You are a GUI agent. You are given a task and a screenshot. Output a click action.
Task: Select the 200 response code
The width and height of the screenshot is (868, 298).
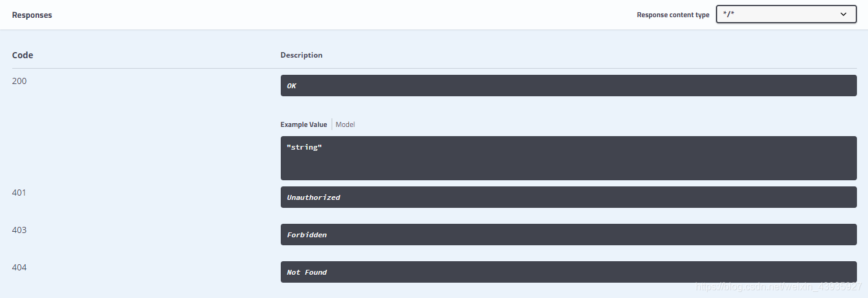pyautogui.click(x=20, y=81)
